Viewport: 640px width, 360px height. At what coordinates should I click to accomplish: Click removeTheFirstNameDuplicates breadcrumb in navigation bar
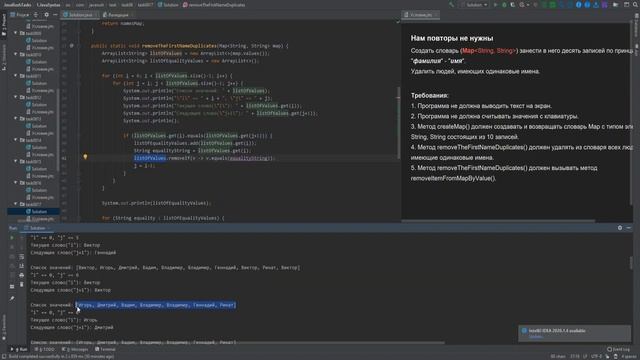tap(215, 5)
